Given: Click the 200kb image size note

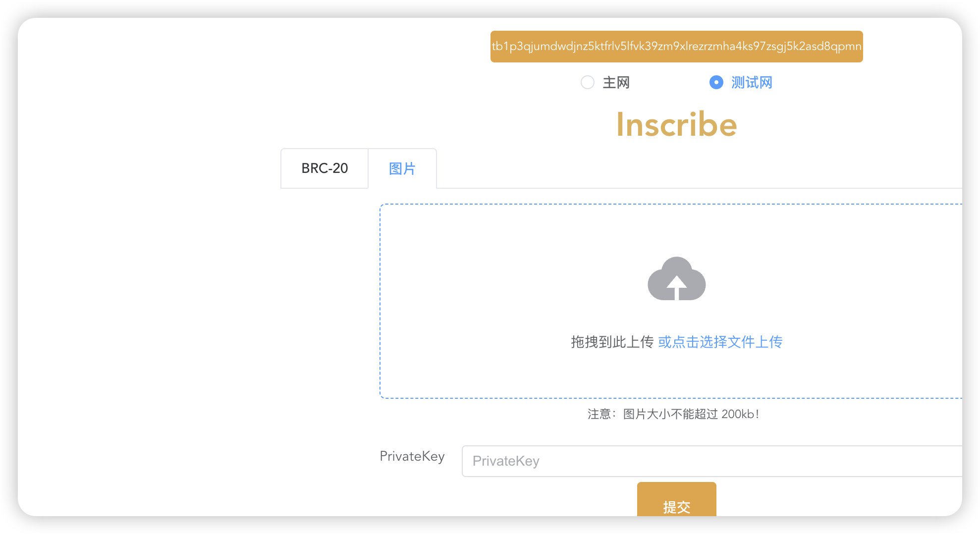Looking at the screenshot, I should point(740,414).
